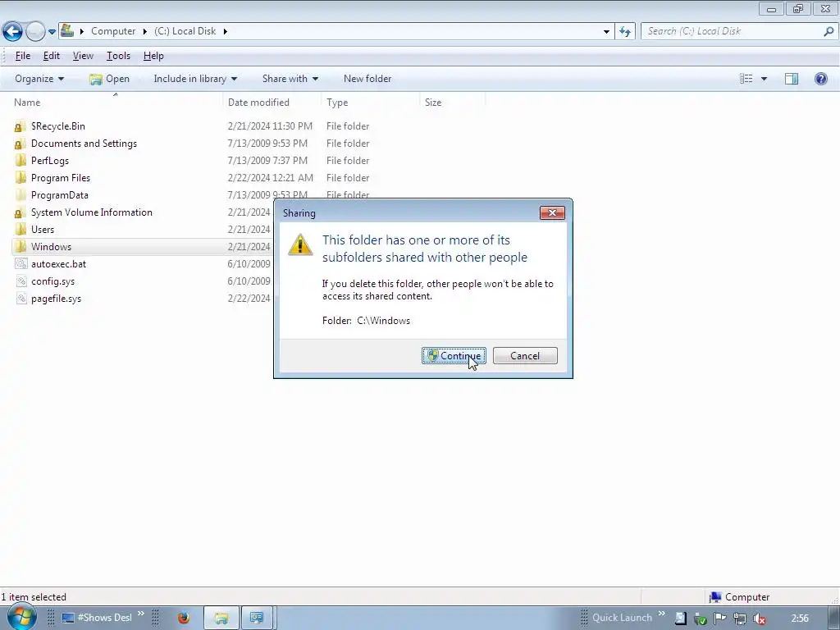Select the ProgramData folder
Viewport: 840px width, 630px height.
tap(59, 195)
